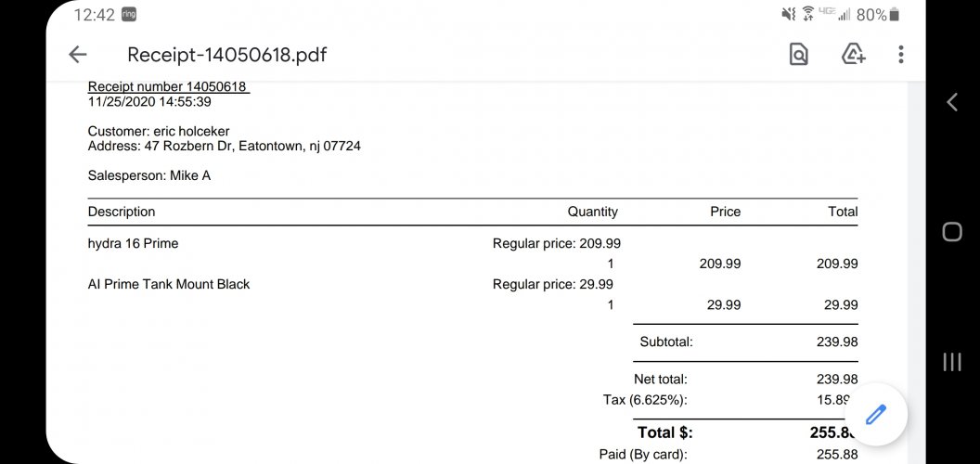980x464 pixels.
Task: Tap the AI Prime Tank Mount Black line
Action: coord(169,285)
